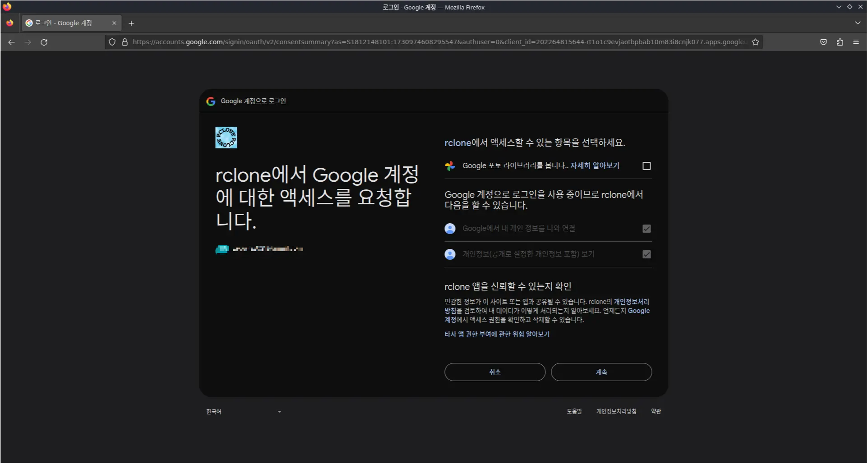Image resolution: width=868 pixels, height=464 pixels.
Task: Maximize the Firefox window
Action: click(x=850, y=7)
